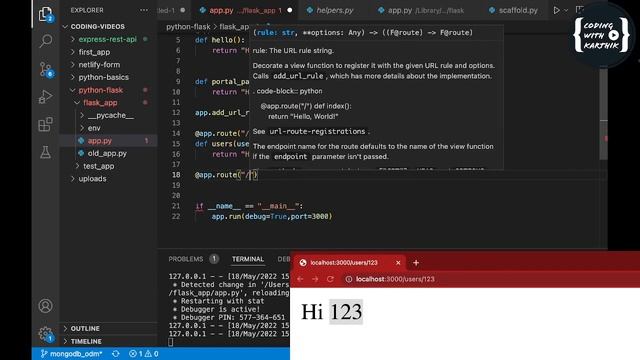
Task: Go back in the browser window
Action: pyautogui.click(x=300, y=279)
